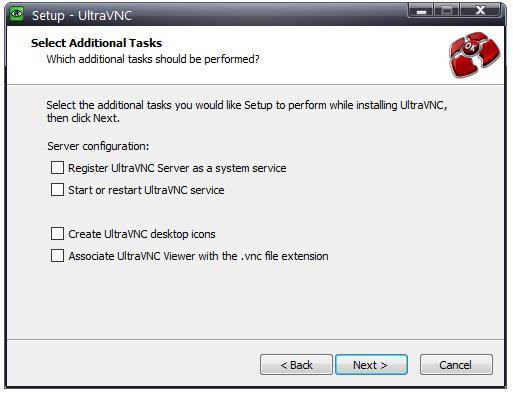Tick the Create UltraVNC desktop icons checkbox

[x=57, y=234]
